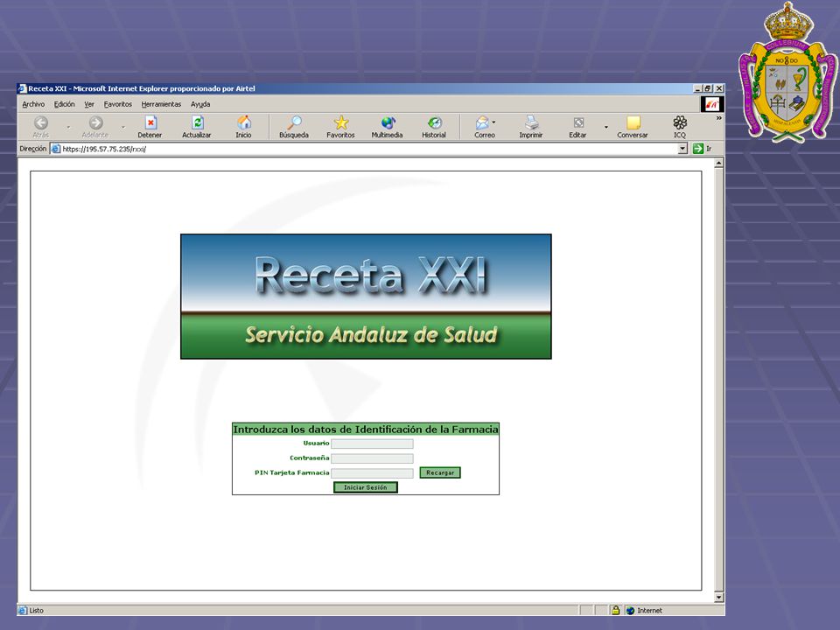Open the Correo dropdown arrow

tap(493, 122)
